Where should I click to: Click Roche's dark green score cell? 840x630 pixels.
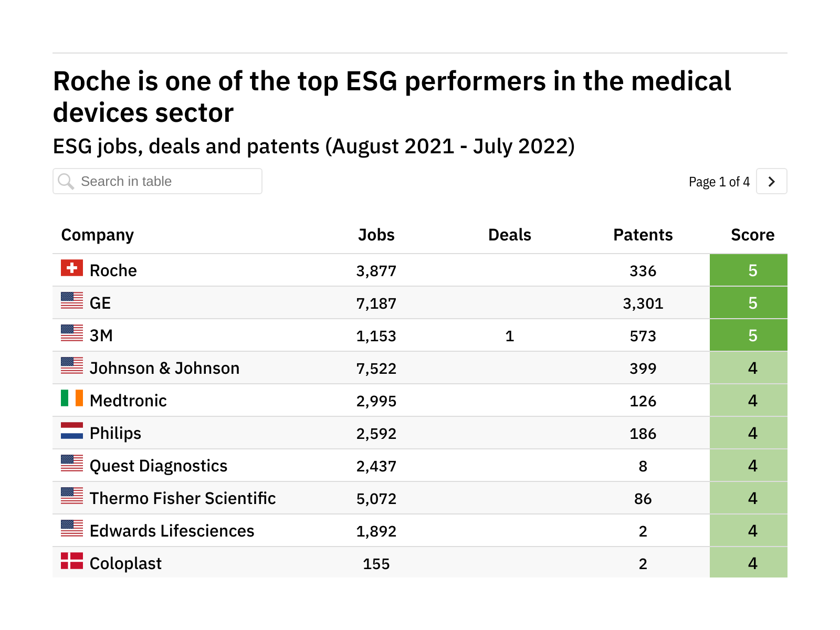[749, 270]
